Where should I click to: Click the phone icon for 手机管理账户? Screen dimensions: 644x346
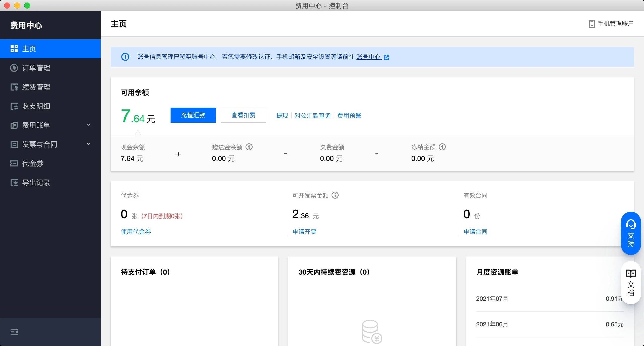coord(592,24)
